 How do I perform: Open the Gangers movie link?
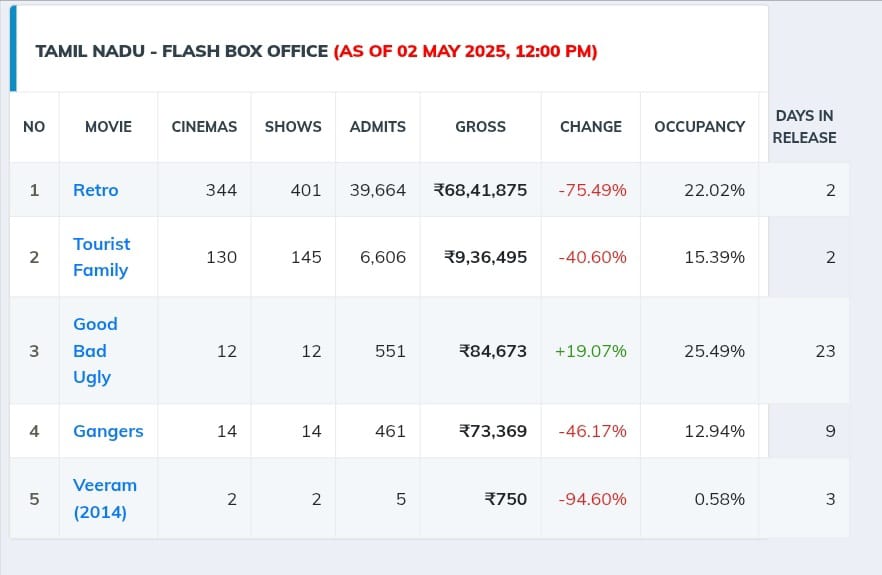click(108, 431)
